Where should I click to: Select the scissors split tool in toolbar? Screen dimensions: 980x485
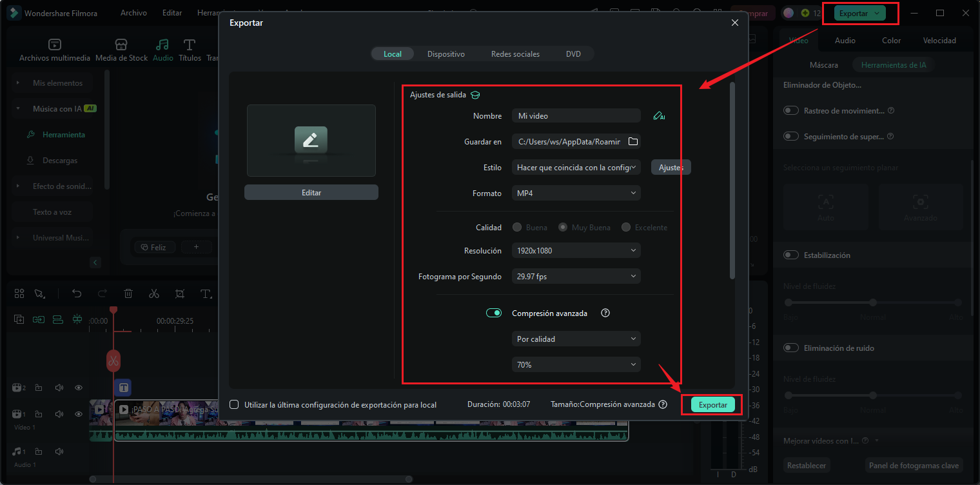tap(153, 293)
